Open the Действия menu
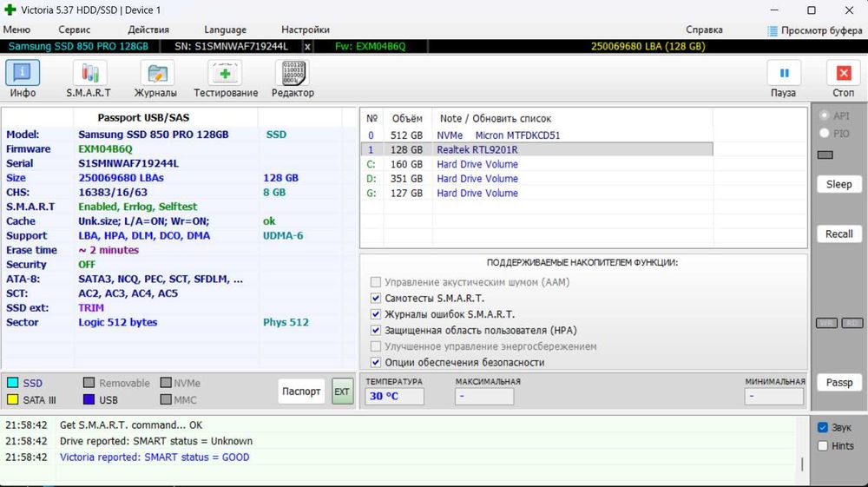 click(148, 30)
